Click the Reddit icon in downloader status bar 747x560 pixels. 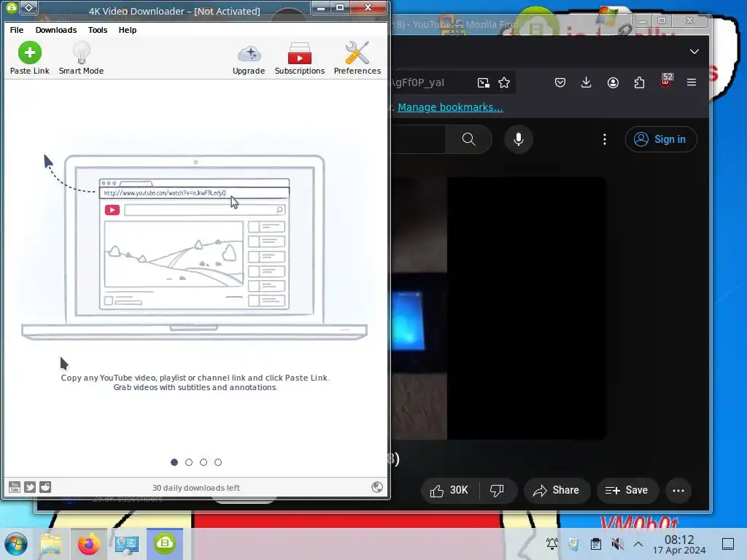[x=45, y=486]
